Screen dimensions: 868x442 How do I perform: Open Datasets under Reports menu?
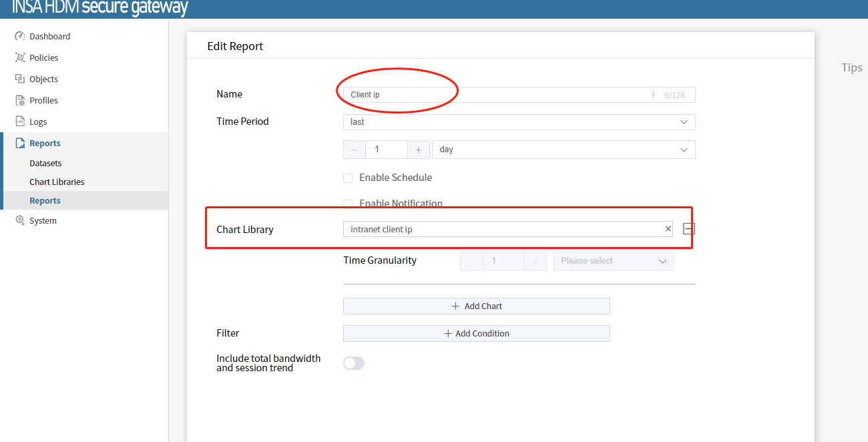pyautogui.click(x=45, y=163)
